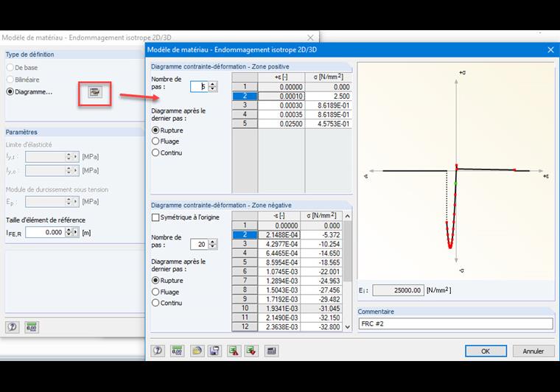The width and height of the screenshot is (560, 392).
Task: Click stepper of positive zone Nombre de pas
Action: point(213,87)
